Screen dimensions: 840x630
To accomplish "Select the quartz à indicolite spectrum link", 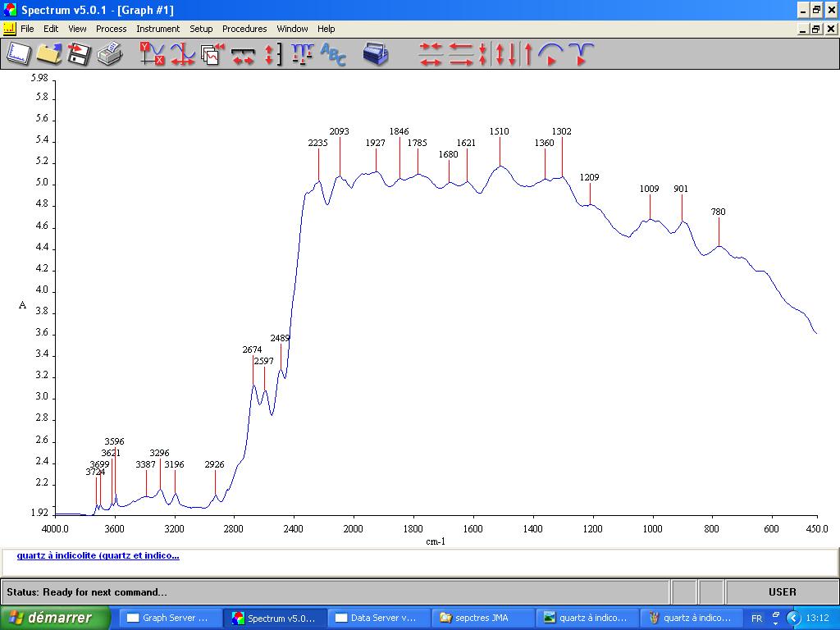I will pos(98,555).
